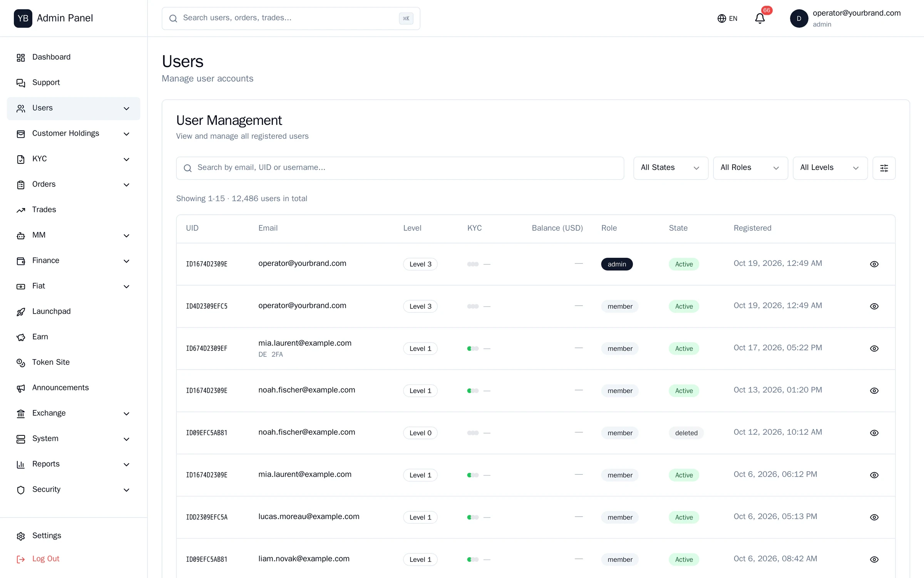Open the All Roles dropdown
This screenshot has width=924, height=578.
tap(750, 168)
